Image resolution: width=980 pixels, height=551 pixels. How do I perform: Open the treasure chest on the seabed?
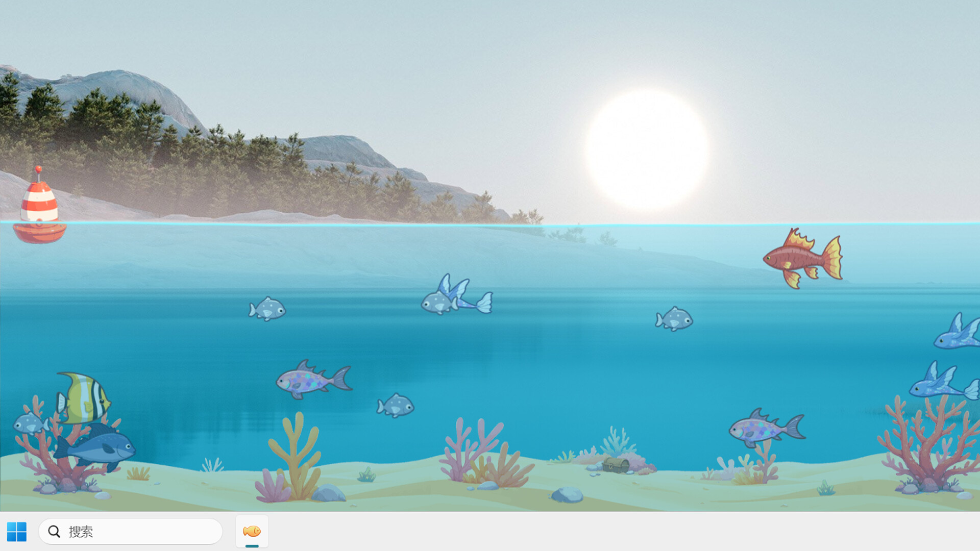616,465
